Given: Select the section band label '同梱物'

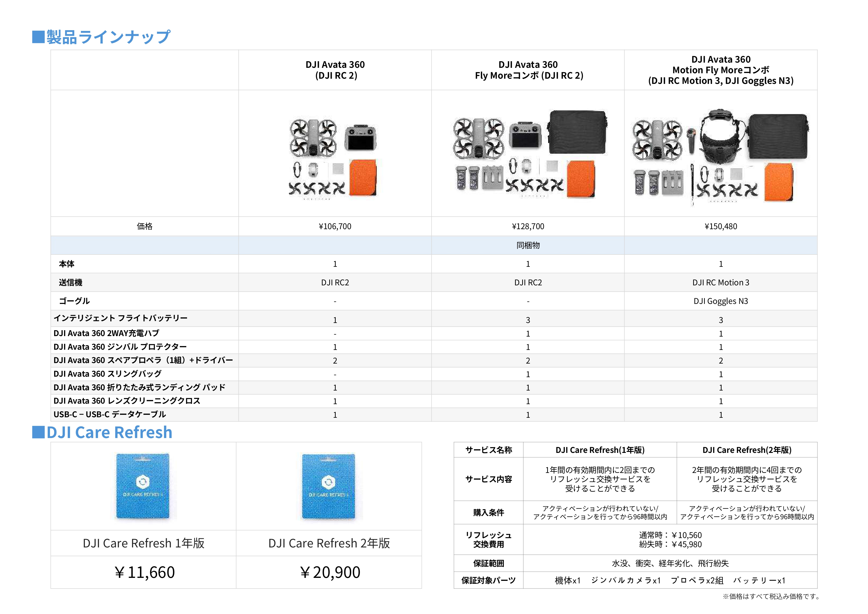Looking at the screenshot, I should coord(528,245).
